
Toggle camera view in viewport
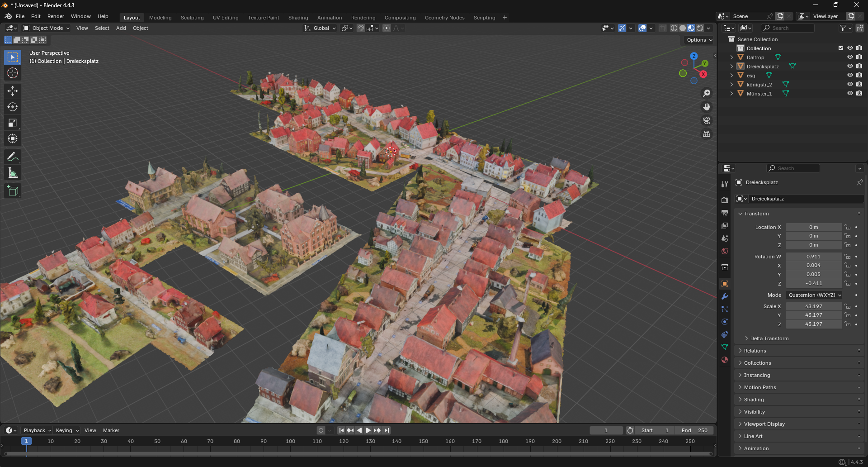[707, 120]
